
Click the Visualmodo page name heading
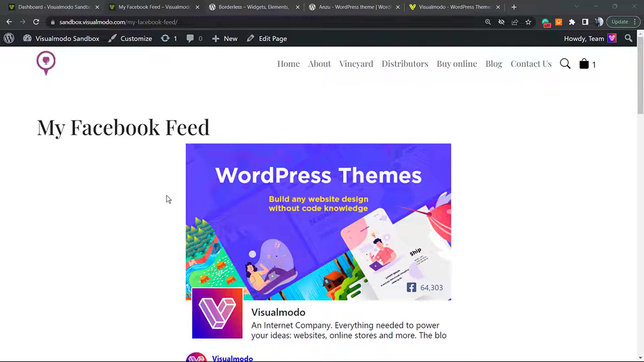[x=278, y=312]
